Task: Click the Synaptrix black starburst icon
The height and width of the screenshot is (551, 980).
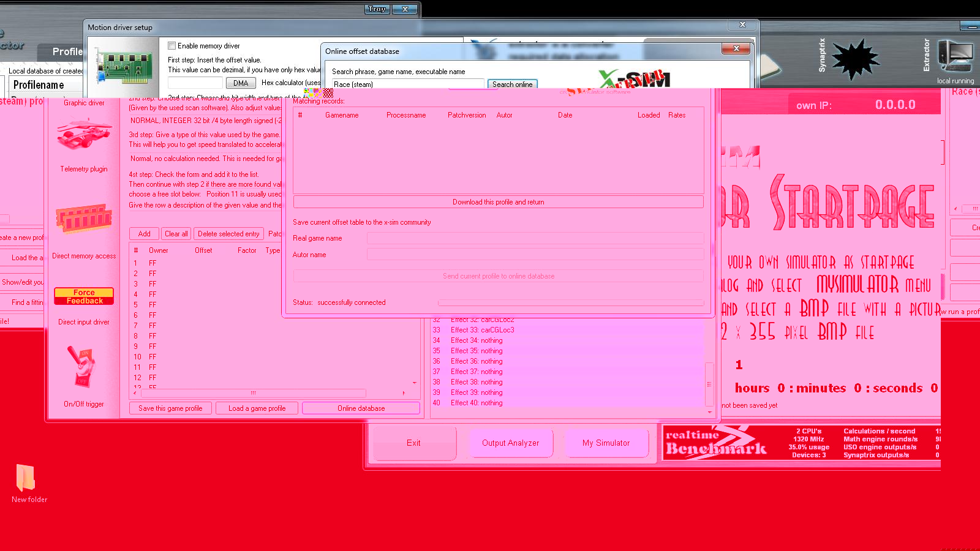Action: pyautogui.click(x=855, y=59)
